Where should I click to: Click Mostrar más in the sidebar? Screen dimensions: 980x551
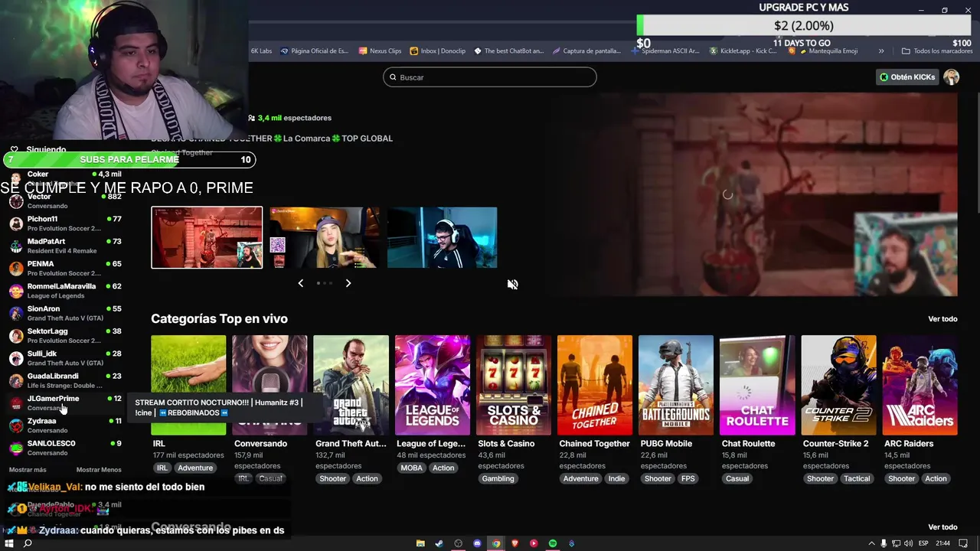click(x=28, y=470)
